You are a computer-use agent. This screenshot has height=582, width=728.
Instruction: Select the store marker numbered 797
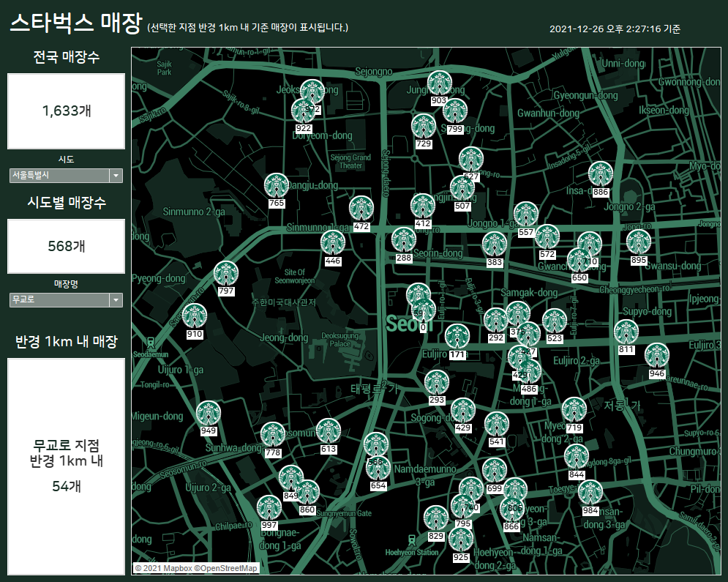226,274
